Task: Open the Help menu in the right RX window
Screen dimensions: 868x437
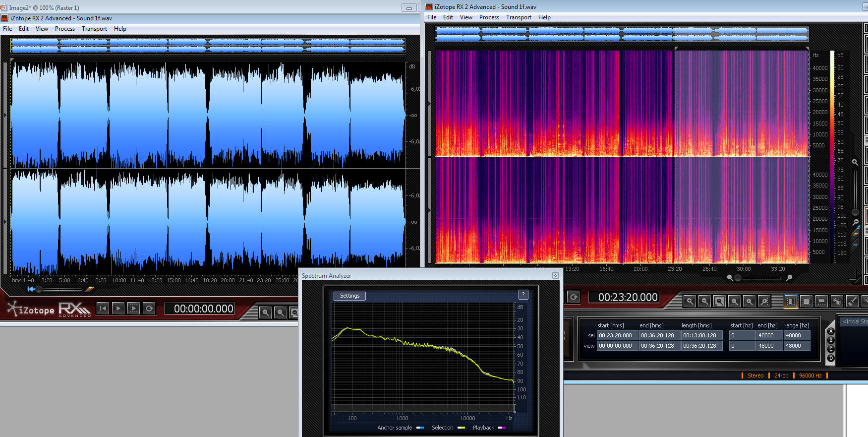Action: click(544, 17)
